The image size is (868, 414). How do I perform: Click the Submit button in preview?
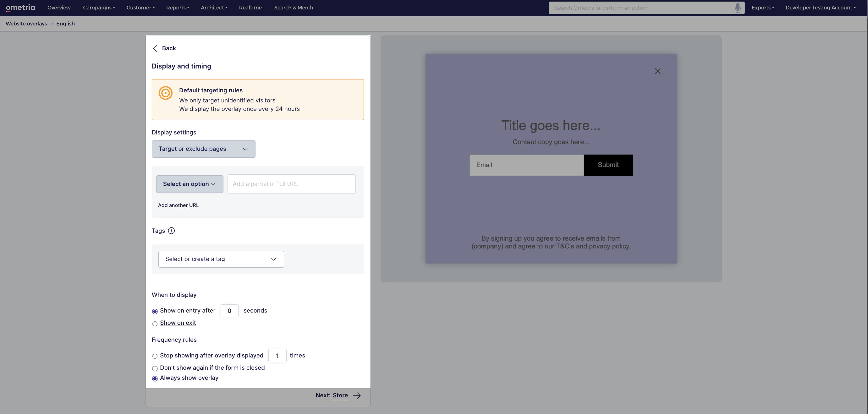(x=608, y=165)
